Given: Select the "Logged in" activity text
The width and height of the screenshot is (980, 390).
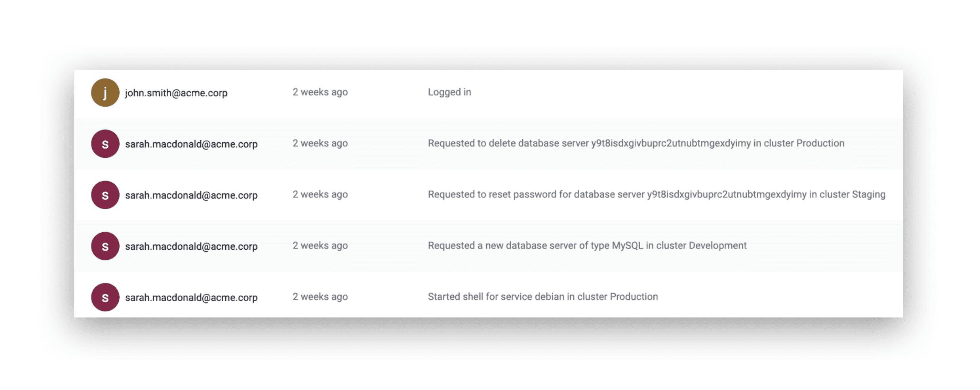Looking at the screenshot, I should pyautogui.click(x=449, y=92).
